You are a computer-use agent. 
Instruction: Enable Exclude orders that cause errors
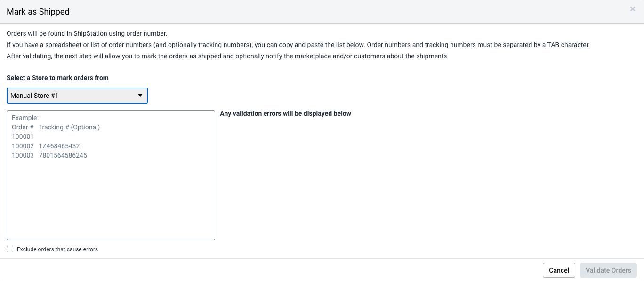(10, 249)
